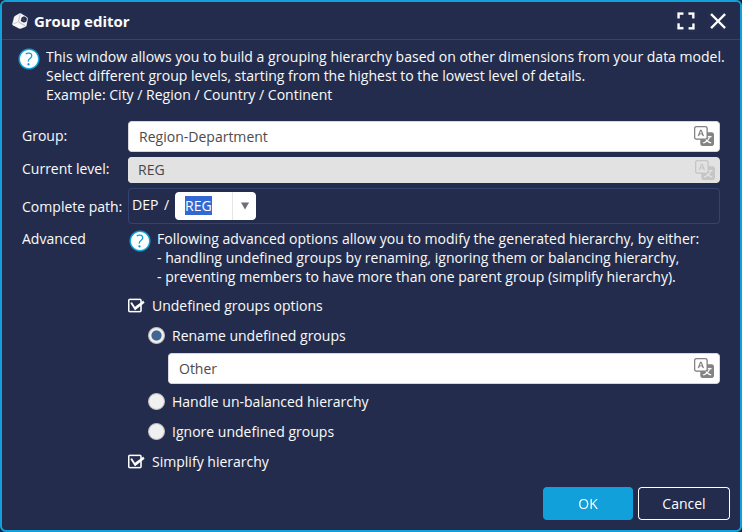
Task: Select the Rename undefined groups radio
Action: pos(157,336)
